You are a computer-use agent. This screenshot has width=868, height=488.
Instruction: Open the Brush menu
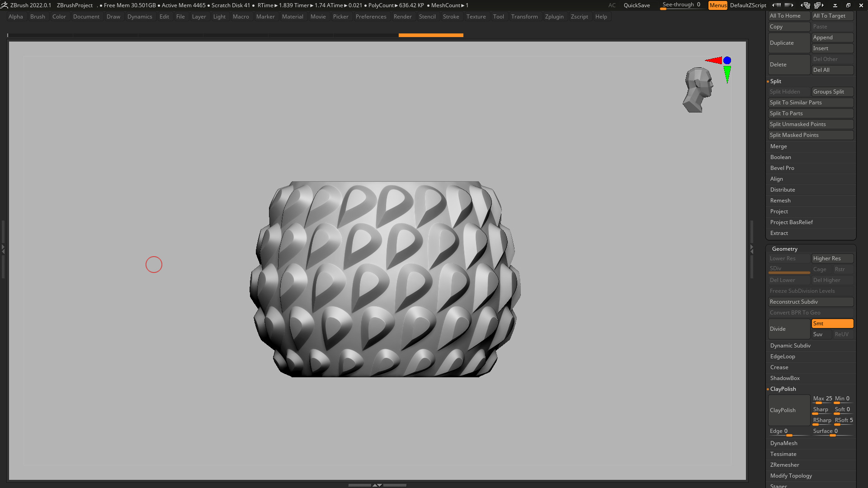coord(38,17)
